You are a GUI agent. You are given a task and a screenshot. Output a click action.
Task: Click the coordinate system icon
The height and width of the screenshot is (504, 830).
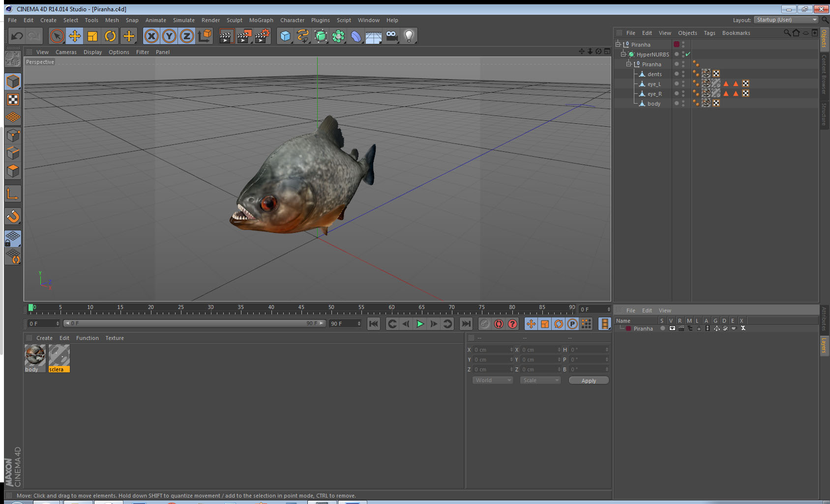(205, 36)
